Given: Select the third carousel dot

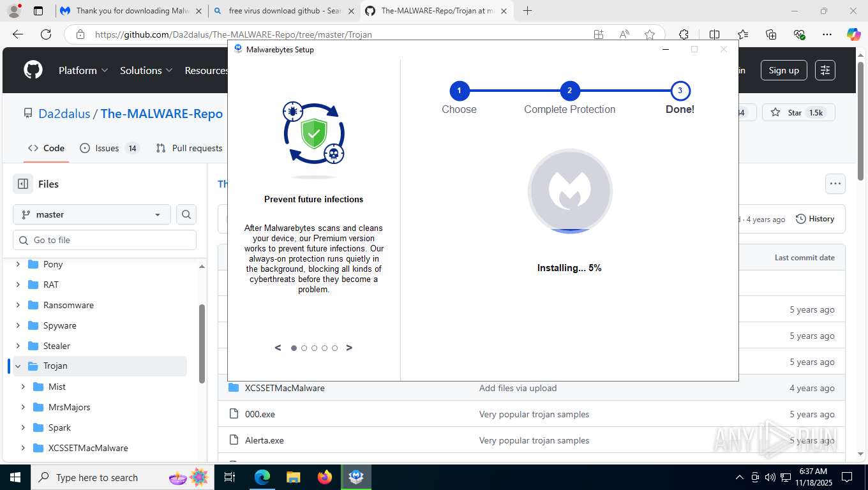Looking at the screenshot, I should click(314, 348).
